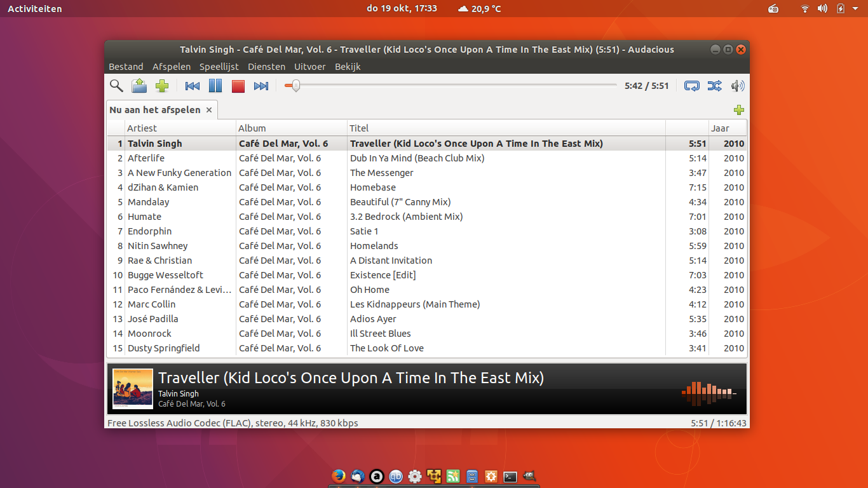868x488 pixels.
Task: Click the spectrum visualizer bars
Action: (x=709, y=394)
